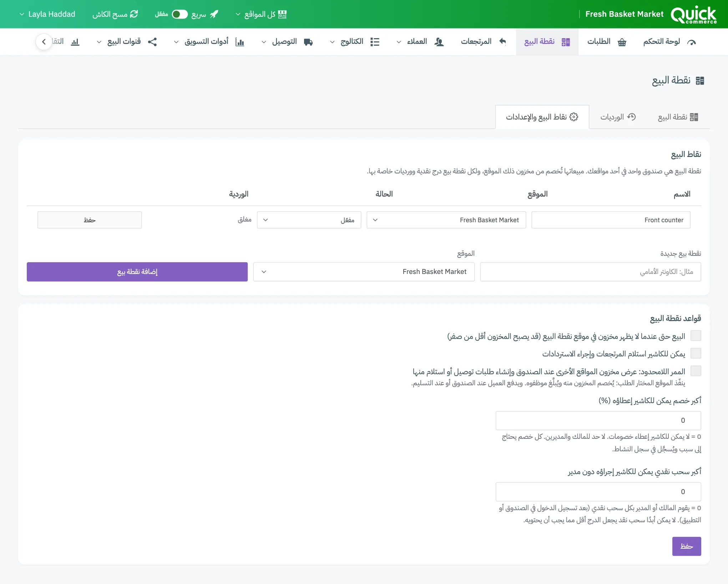
Task: Click the reply arrow icon for المرتجعات
Action: (502, 42)
